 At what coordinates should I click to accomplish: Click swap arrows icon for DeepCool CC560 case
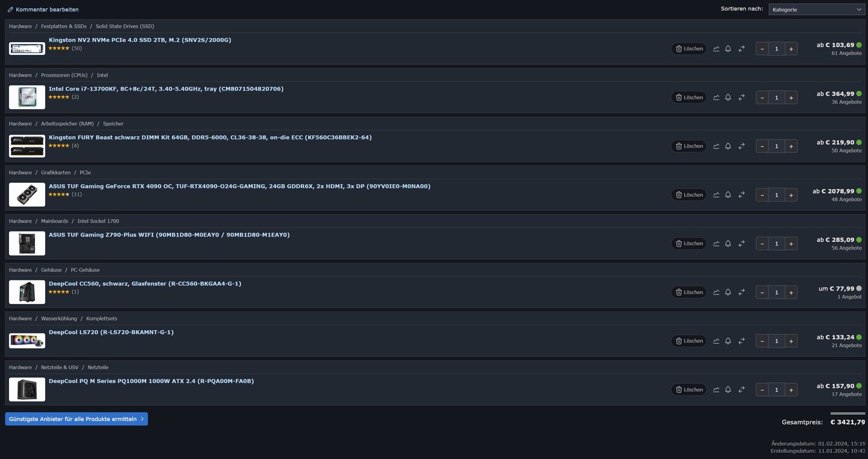[x=741, y=293]
